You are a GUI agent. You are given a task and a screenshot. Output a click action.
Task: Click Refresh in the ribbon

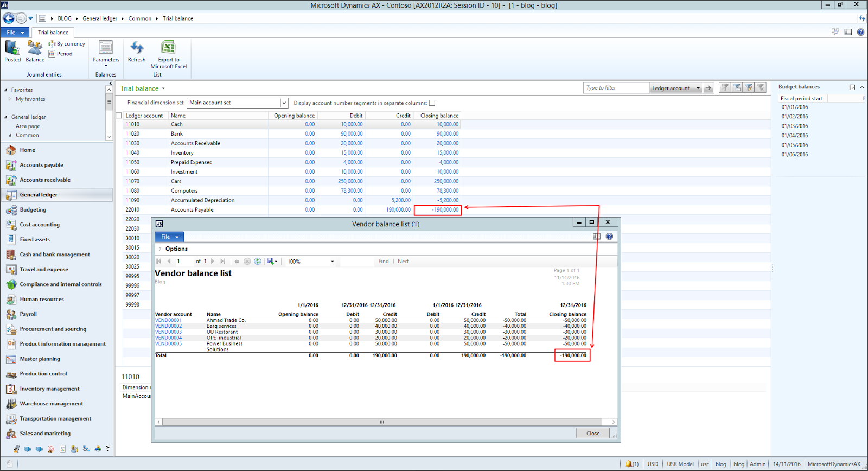pos(137,52)
